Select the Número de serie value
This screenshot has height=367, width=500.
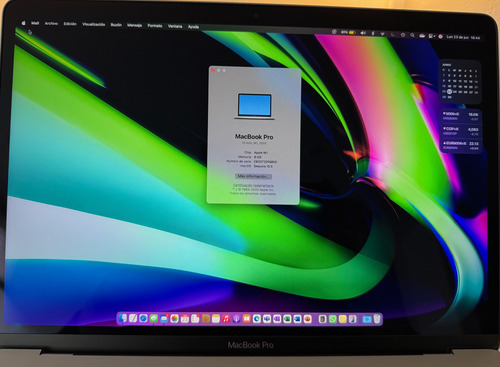pos(265,161)
